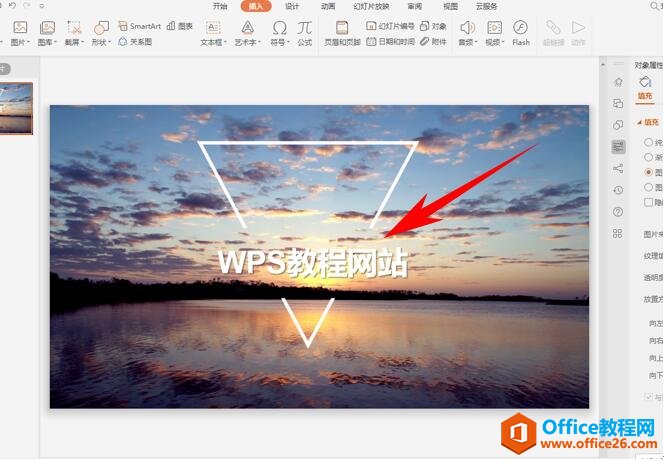This screenshot has height=461, width=664.
Task: Switch to the 云服务 tab
Action: pyautogui.click(x=487, y=6)
